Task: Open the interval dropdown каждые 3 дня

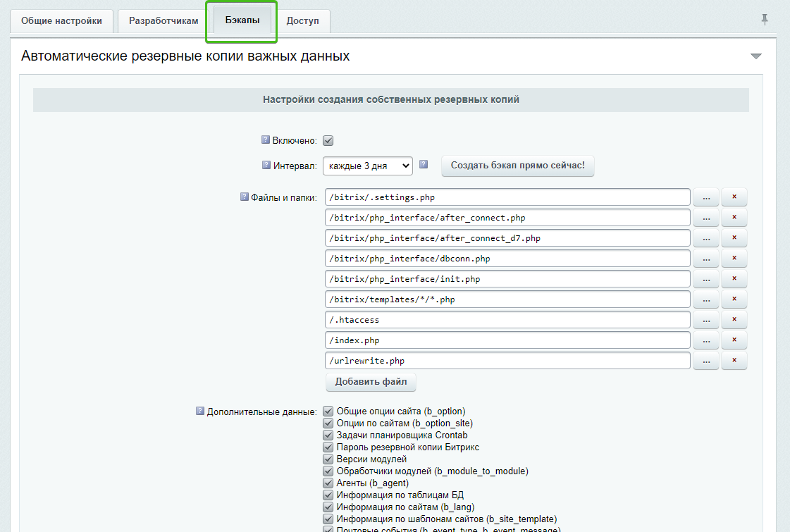Action: coord(367,166)
